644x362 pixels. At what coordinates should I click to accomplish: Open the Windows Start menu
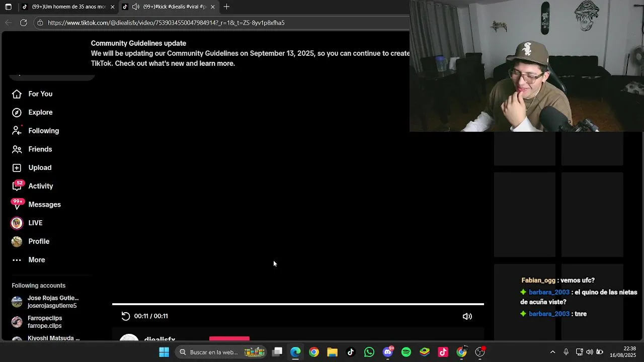coord(164,352)
